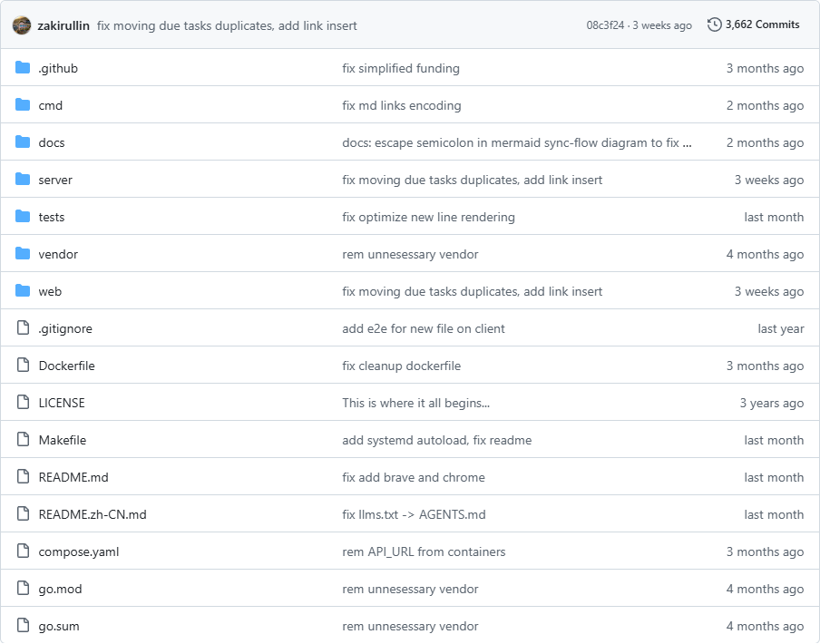The height and width of the screenshot is (644, 820).
Task: Click the Dockerfile file icon
Action: tap(23, 366)
